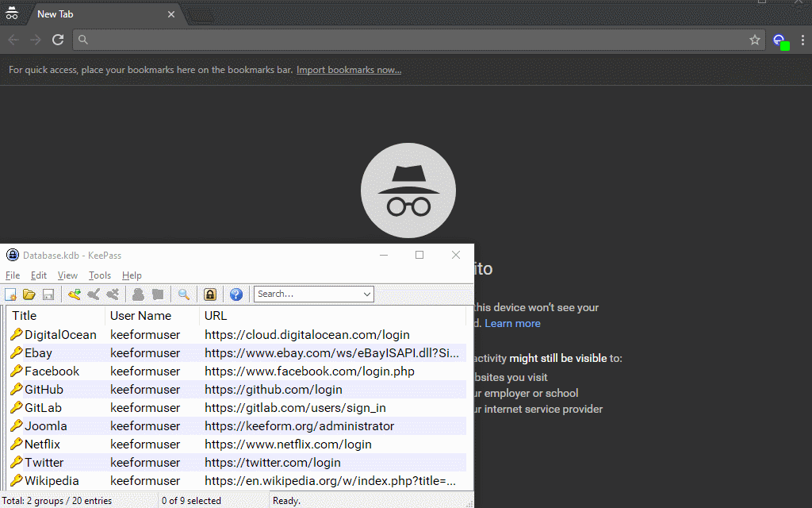
Task: Save the current database
Action: [48, 294]
